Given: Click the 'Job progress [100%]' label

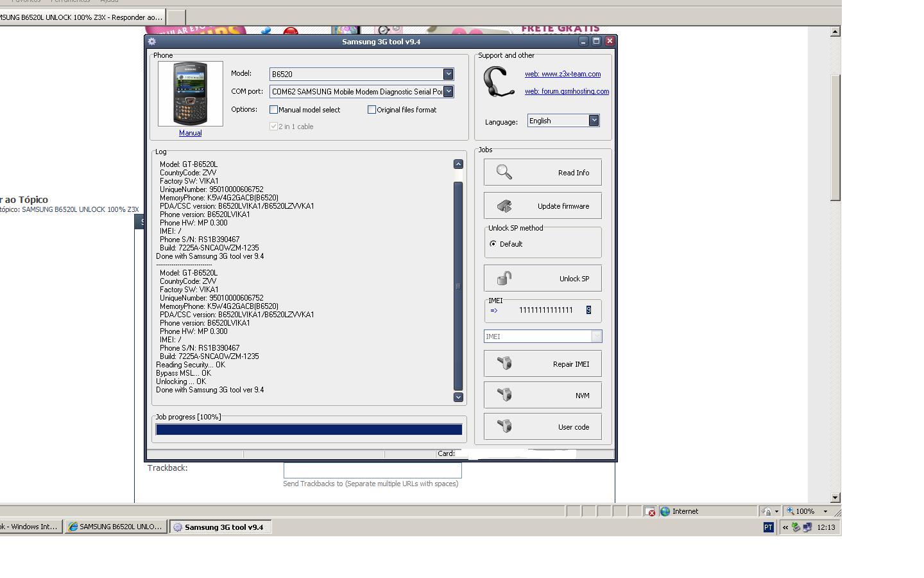Looking at the screenshot, I should pos(188,417).
